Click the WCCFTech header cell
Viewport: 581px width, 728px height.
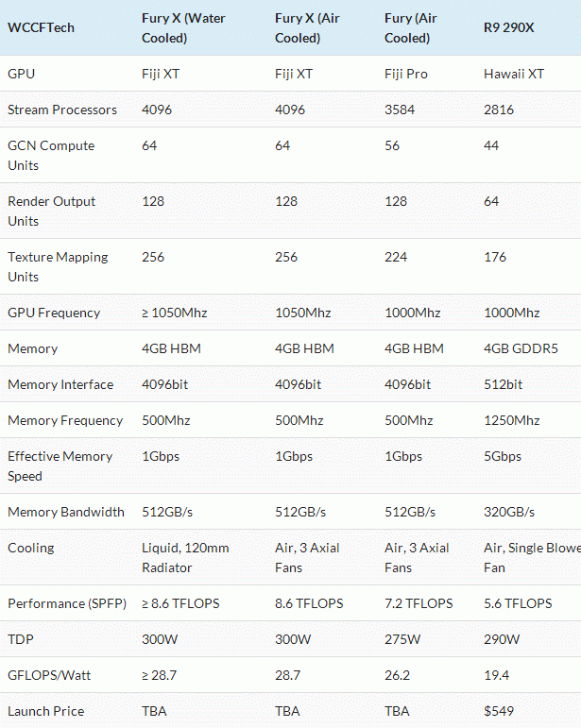[x=41, y=27]
